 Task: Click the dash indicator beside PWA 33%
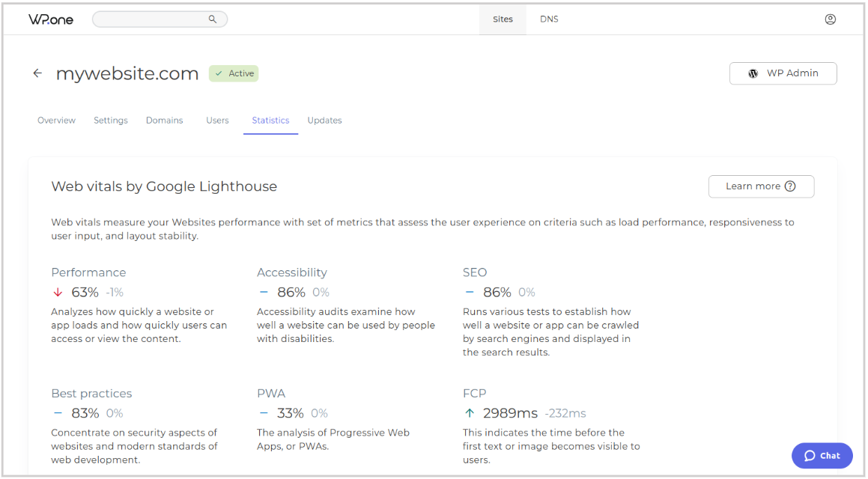[264, 413]
